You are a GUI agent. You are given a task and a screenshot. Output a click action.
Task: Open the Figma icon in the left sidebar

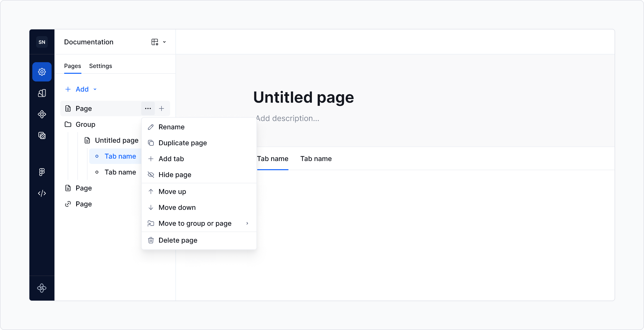click(x=42, y=172)
